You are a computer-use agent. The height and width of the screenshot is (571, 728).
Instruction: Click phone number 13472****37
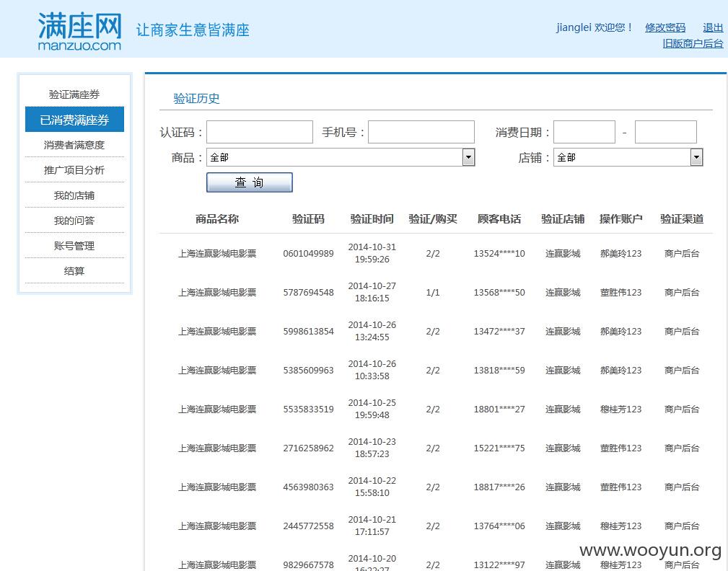(x=499, y=332)
